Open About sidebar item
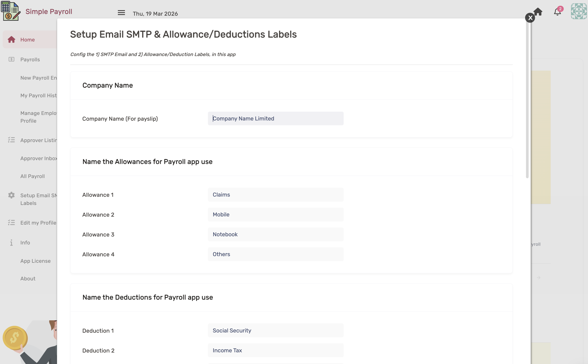Viewport: 588px width, 364px height. [28, 278]
